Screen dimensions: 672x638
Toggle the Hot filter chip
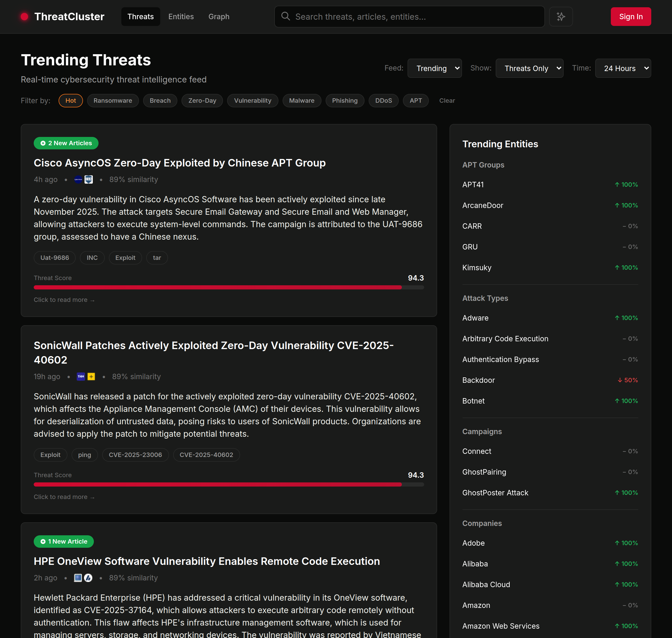point(70,100)
